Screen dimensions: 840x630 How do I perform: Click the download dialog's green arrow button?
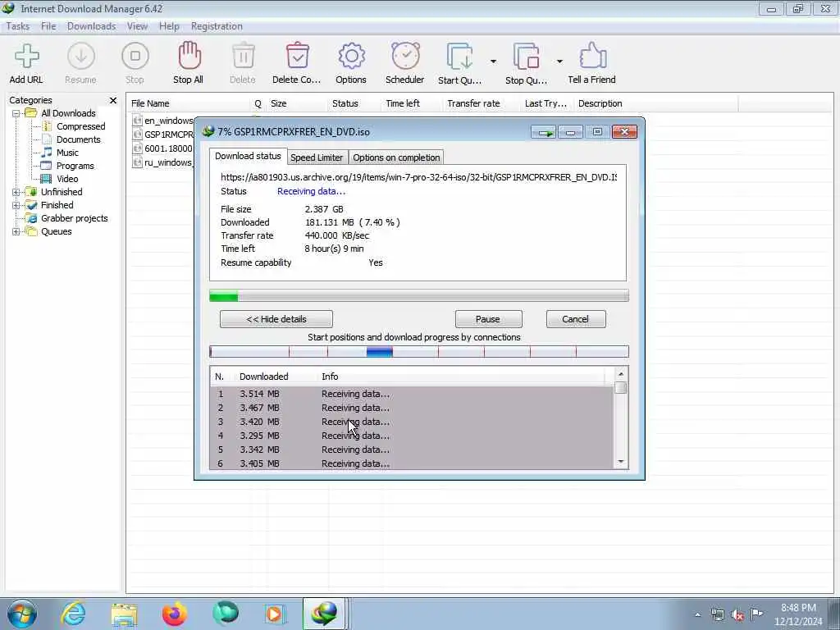tap(545, 132)
